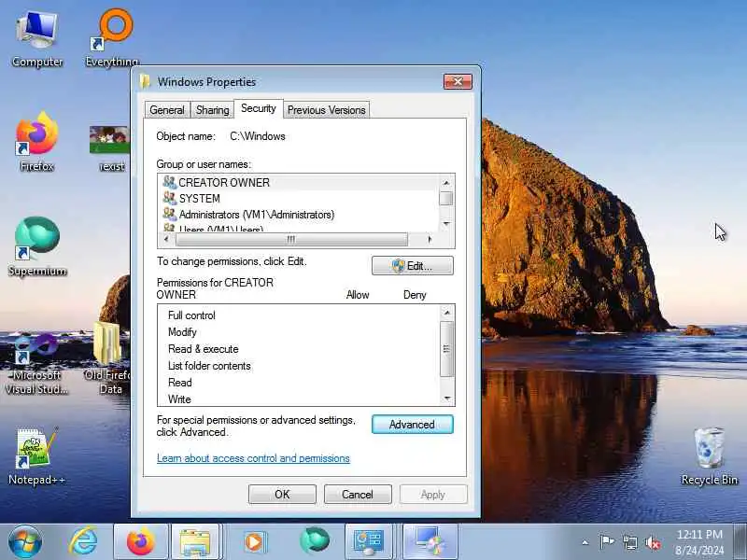Open Learn about access control link

(253, 458)
